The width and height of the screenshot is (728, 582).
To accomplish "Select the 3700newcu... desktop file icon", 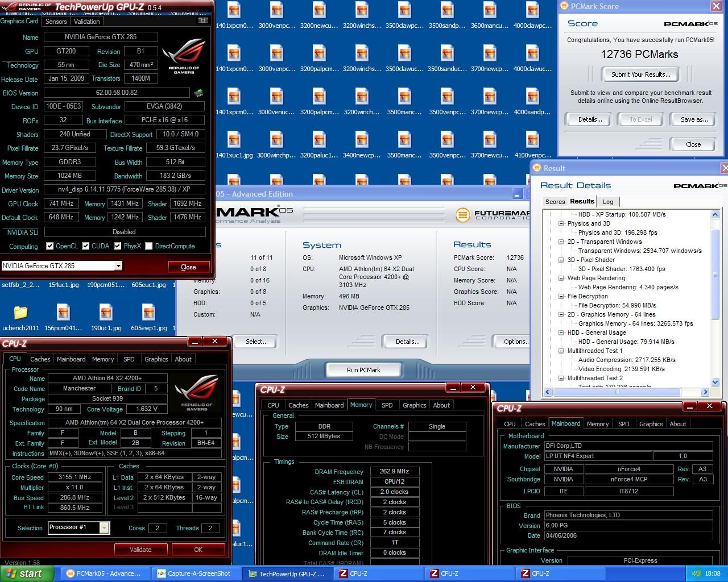I will click(489, 140).
